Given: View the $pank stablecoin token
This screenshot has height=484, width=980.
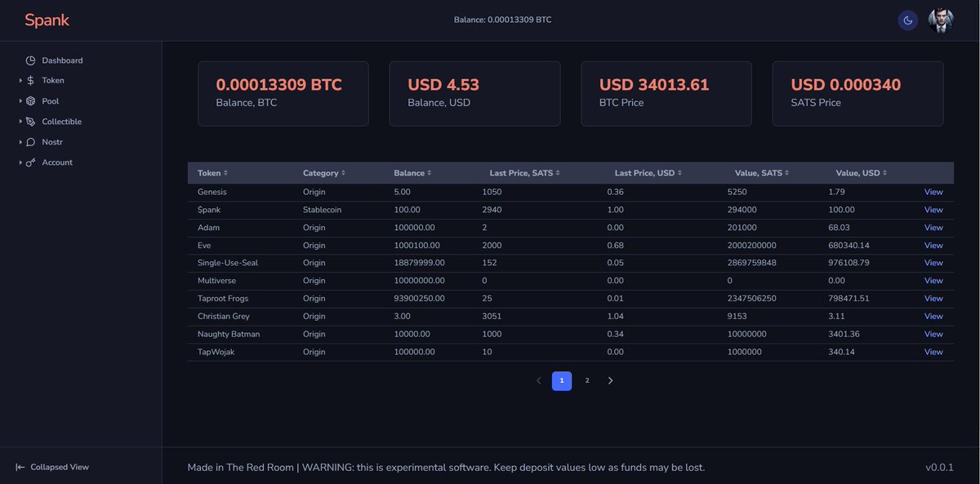Looking at the screenshot, I should click(933, 210).
